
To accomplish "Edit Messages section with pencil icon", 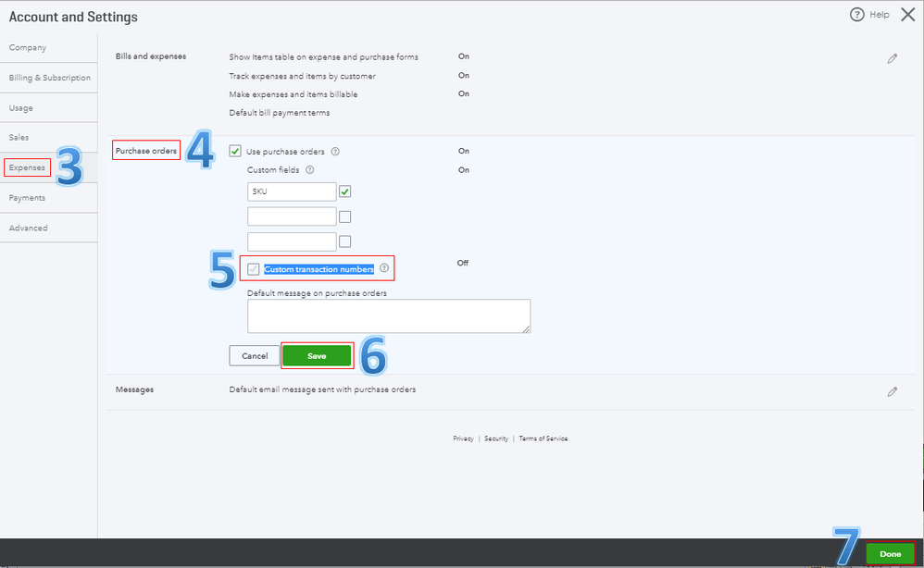I will tap(893, 392).
